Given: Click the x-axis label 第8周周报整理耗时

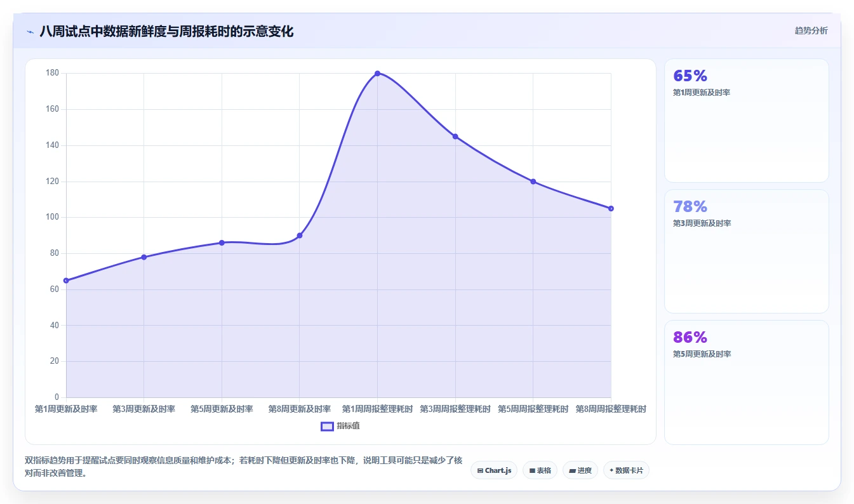Looking at the screenshot, I should coord(611,409).
